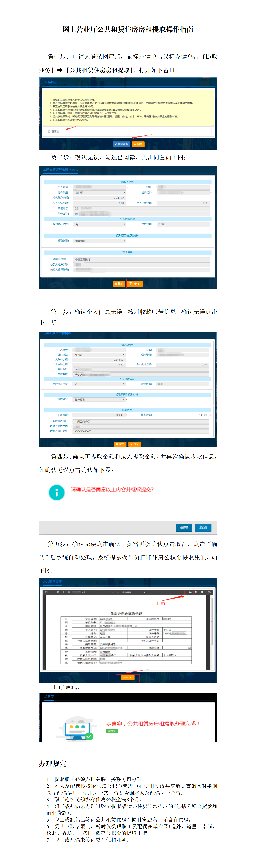Click the 公共租赁提取 header above PDF viewer
Screen dimensions: 256x868
point(52,582)
